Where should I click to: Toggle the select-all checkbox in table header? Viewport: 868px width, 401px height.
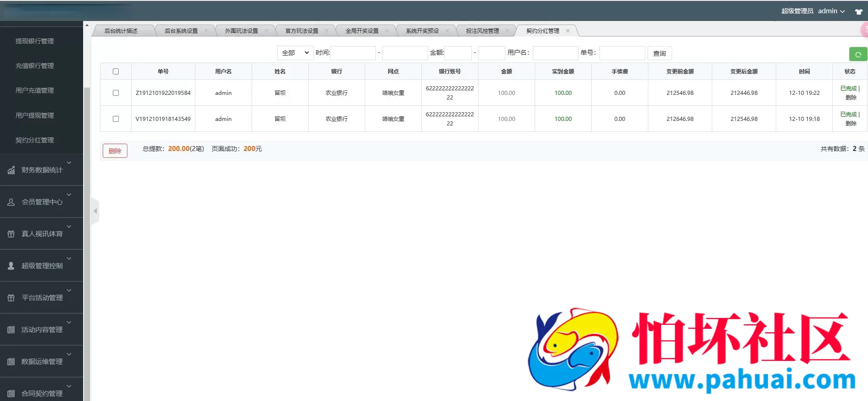coord(116,72)
